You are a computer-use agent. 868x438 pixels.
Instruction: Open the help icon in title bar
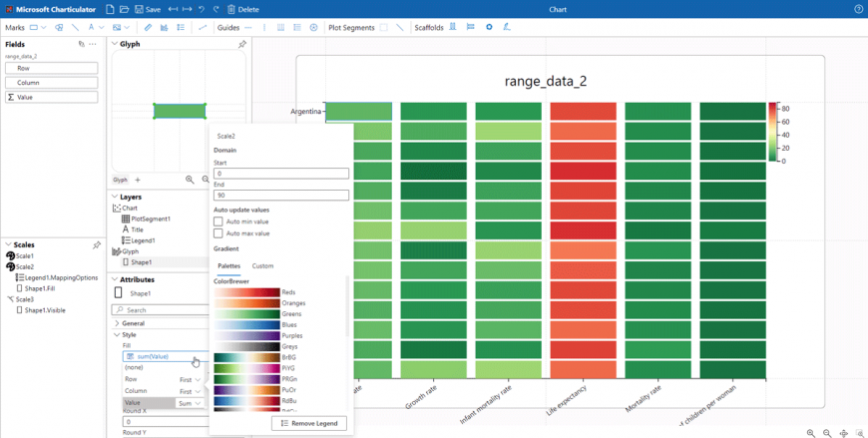[858, 9]
